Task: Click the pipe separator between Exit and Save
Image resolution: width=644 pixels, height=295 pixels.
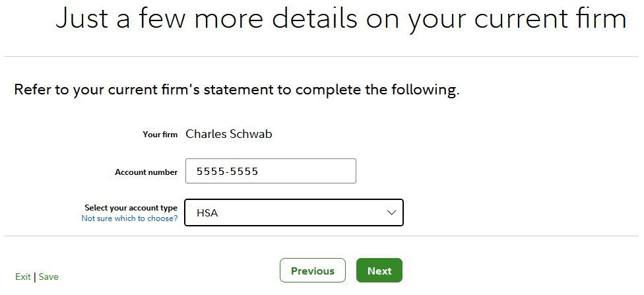Action: point(35,277)
